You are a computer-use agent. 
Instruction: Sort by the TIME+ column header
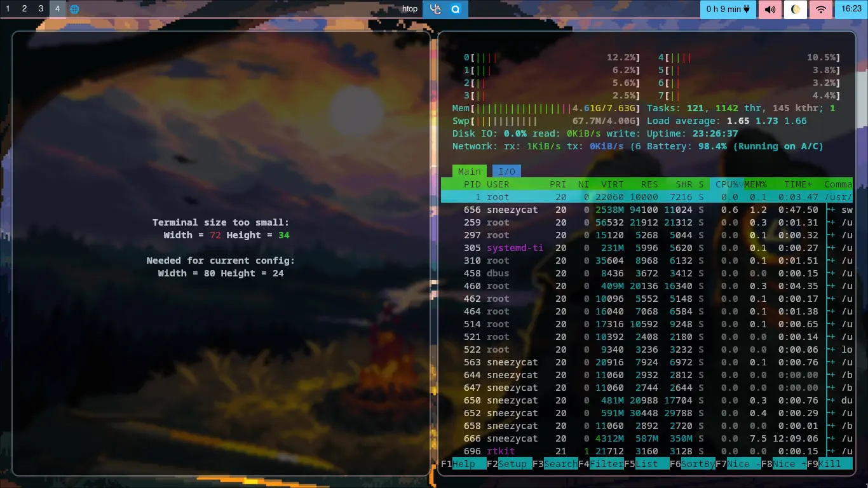(798, 184)
